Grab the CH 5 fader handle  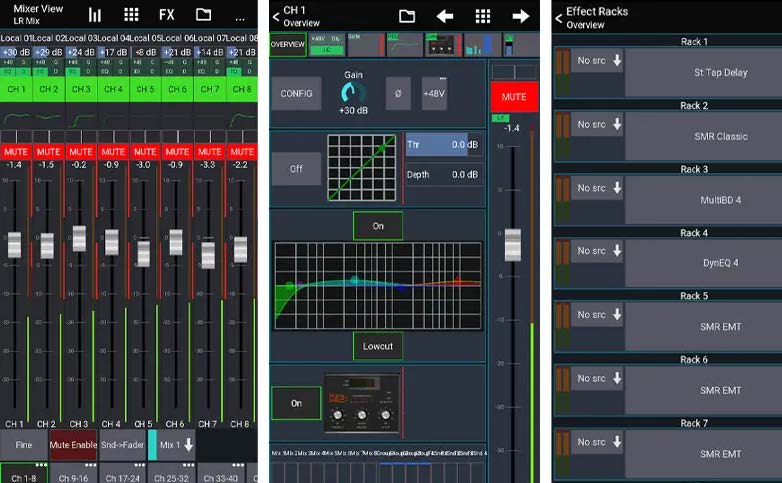pos(144,252)
